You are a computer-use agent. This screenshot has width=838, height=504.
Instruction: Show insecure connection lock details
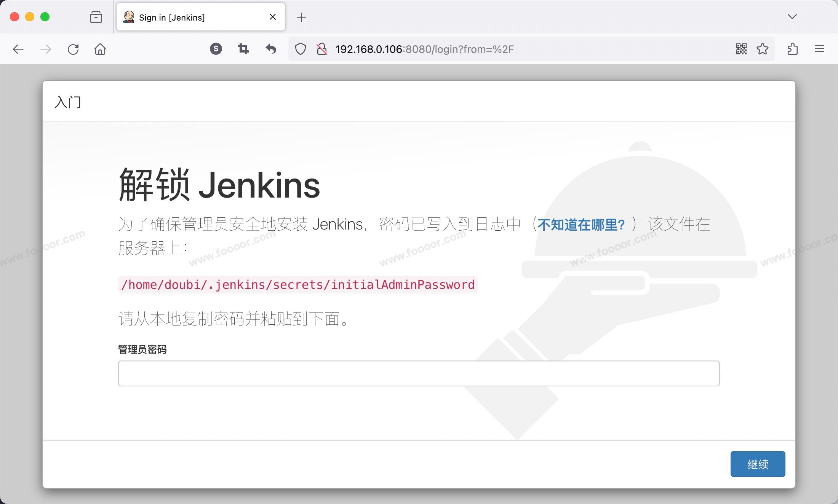(x=322, y=49)
